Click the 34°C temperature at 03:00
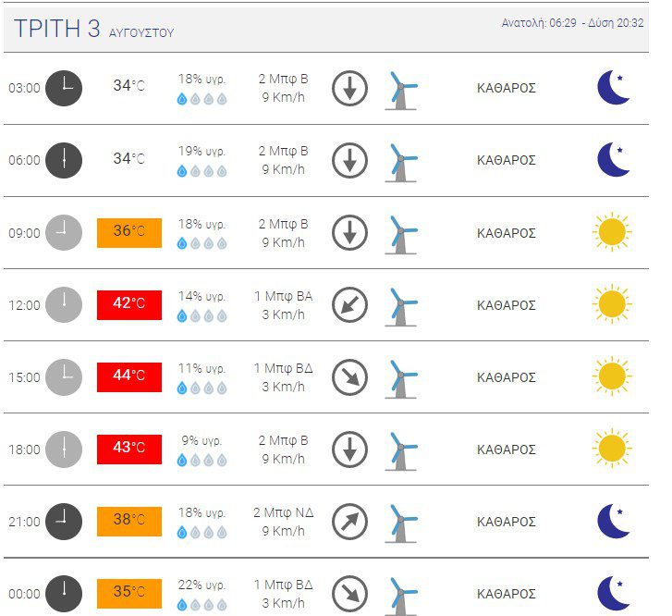Viewport: 672px width, 616px height. click(x=129, y=85)
